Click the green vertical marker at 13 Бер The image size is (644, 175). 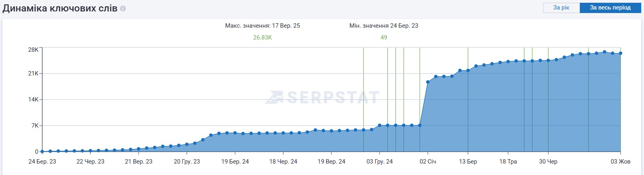468,59
